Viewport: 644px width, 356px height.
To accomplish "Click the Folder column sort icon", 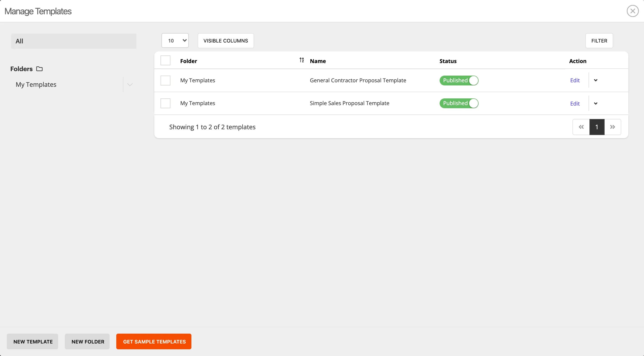I will click(x=301, y=60).
